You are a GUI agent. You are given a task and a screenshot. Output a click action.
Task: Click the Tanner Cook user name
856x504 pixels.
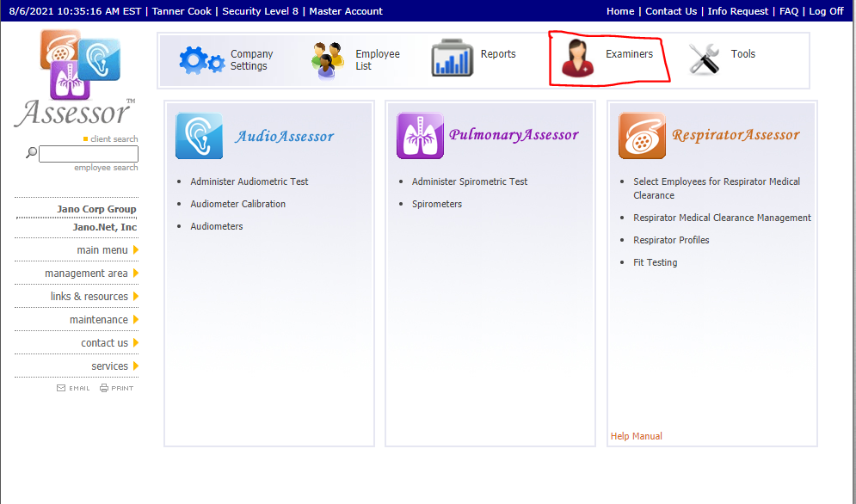pos(182,11)
